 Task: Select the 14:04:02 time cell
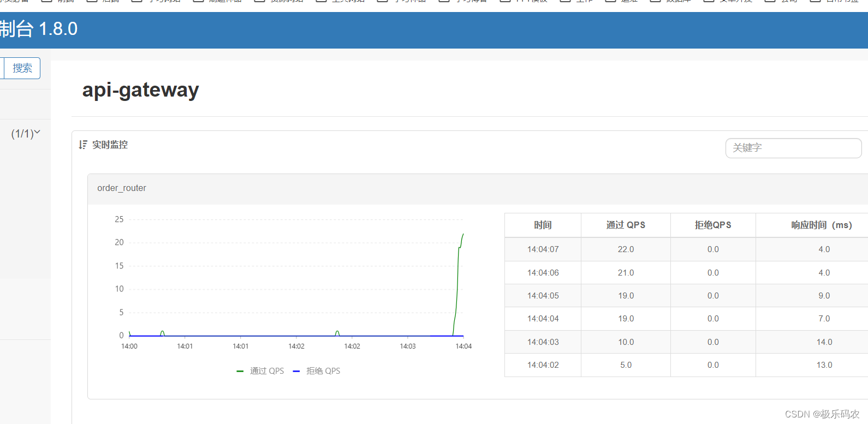(x=543, y=365)
